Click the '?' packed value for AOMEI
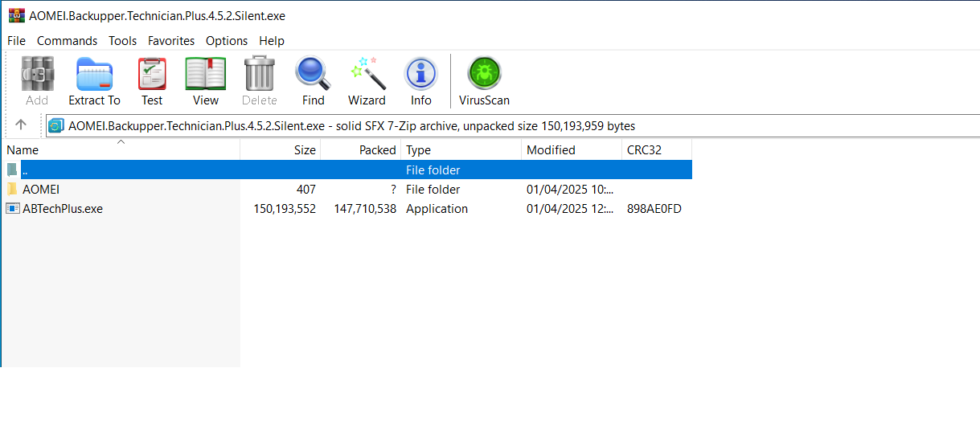 click(393, 190)
